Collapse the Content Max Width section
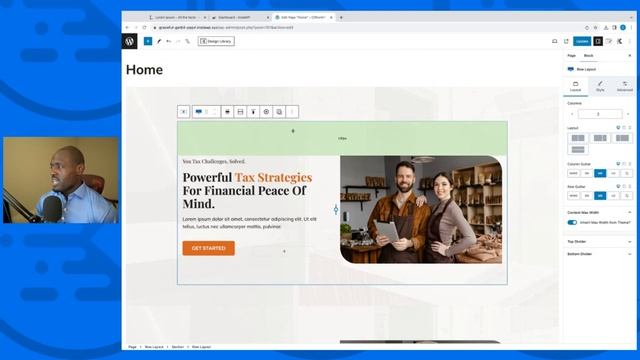 pos(599,213)
